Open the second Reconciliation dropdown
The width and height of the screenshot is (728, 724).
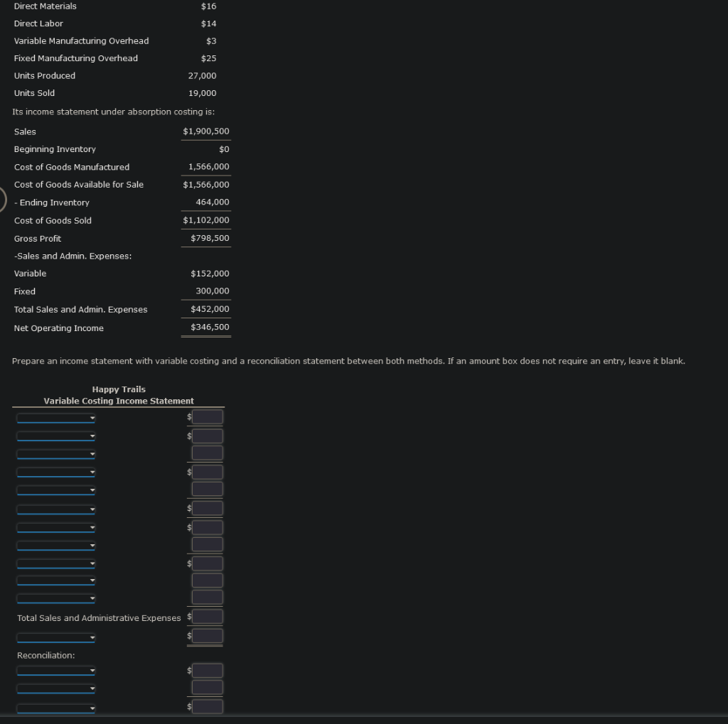click(55, 688)
